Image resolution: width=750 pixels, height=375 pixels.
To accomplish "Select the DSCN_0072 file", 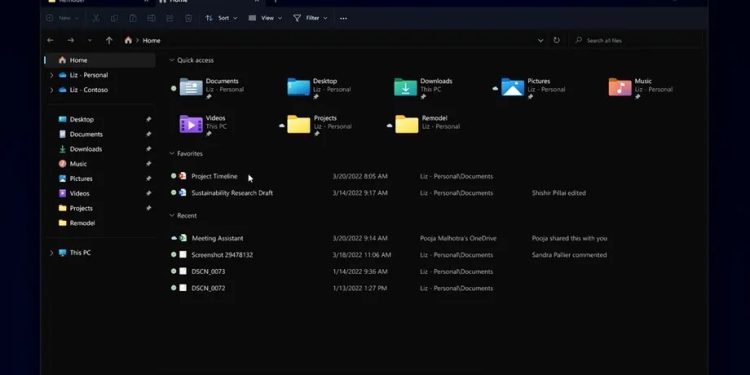I will pos(209,288).
